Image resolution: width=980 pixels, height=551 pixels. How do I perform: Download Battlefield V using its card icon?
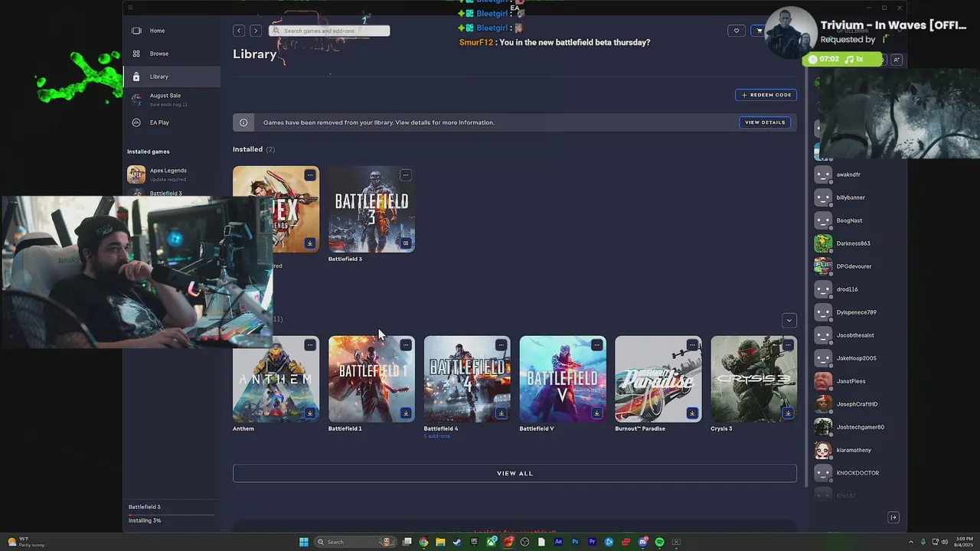pyautogui.click(x=596, y=413)
